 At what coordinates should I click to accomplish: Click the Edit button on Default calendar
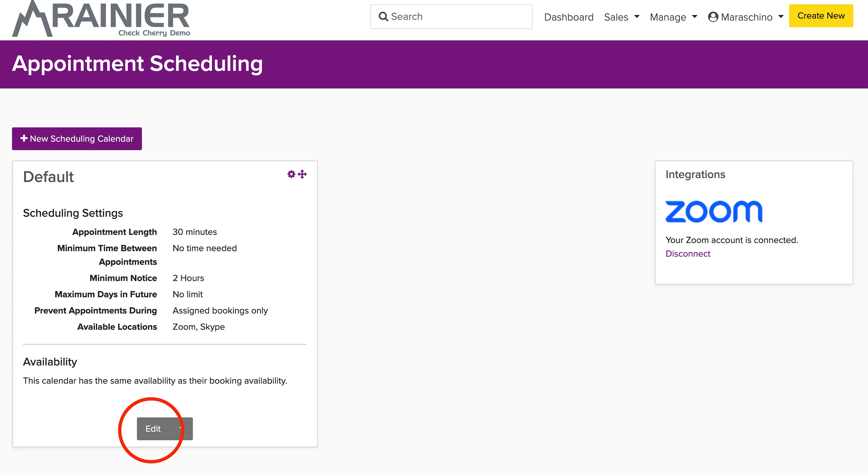pos(153,429)
